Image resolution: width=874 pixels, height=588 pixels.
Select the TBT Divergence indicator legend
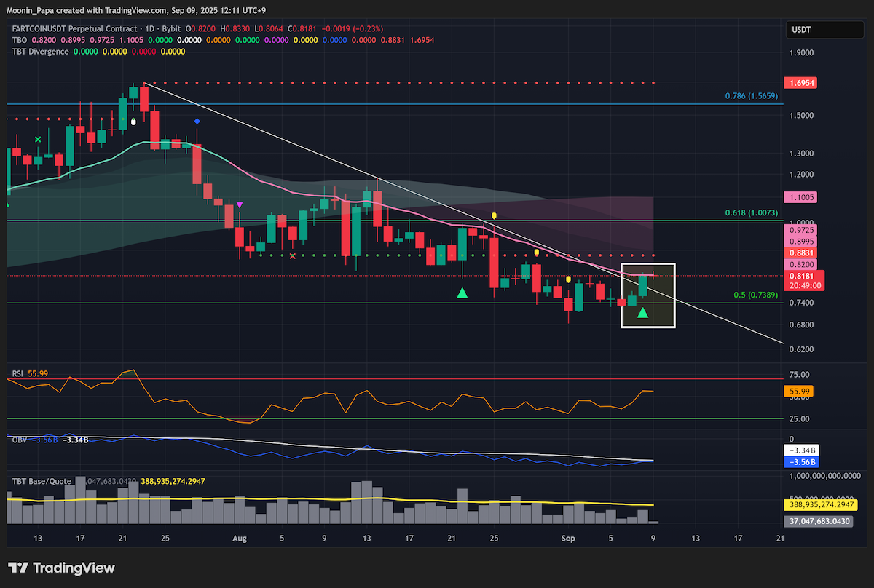click(x=40, y=52)
